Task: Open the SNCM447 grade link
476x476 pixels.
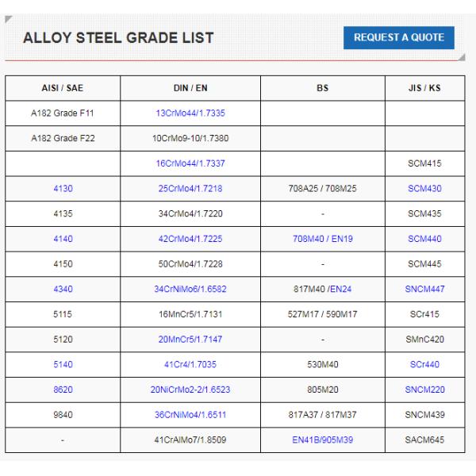Action: coord(425,289)
